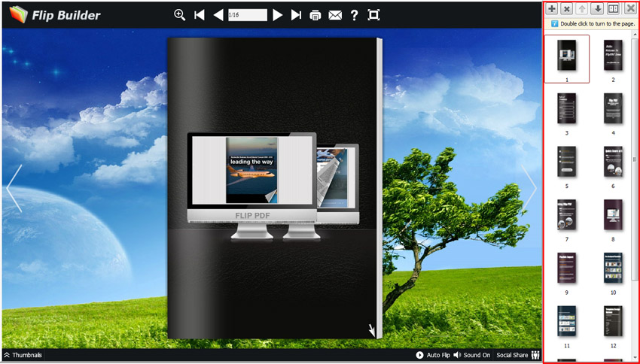Click the book cover page
The width and height of the screenshot is (640, 364).
click(273, 188)
